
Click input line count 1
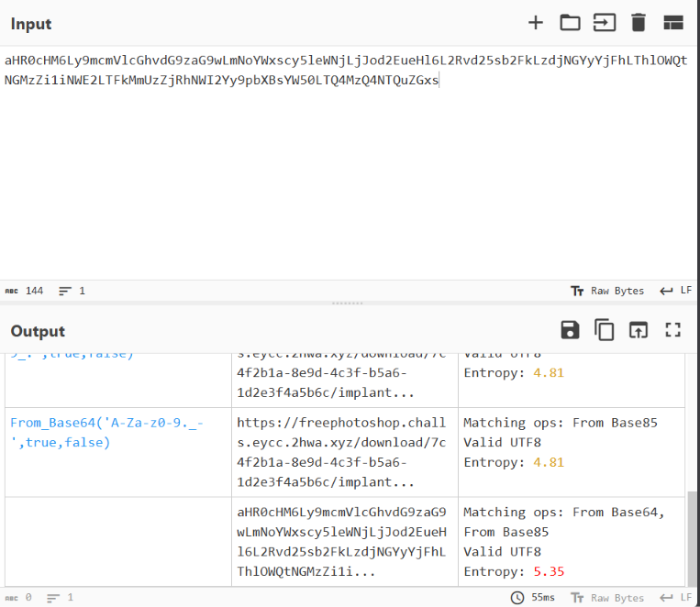72,291
